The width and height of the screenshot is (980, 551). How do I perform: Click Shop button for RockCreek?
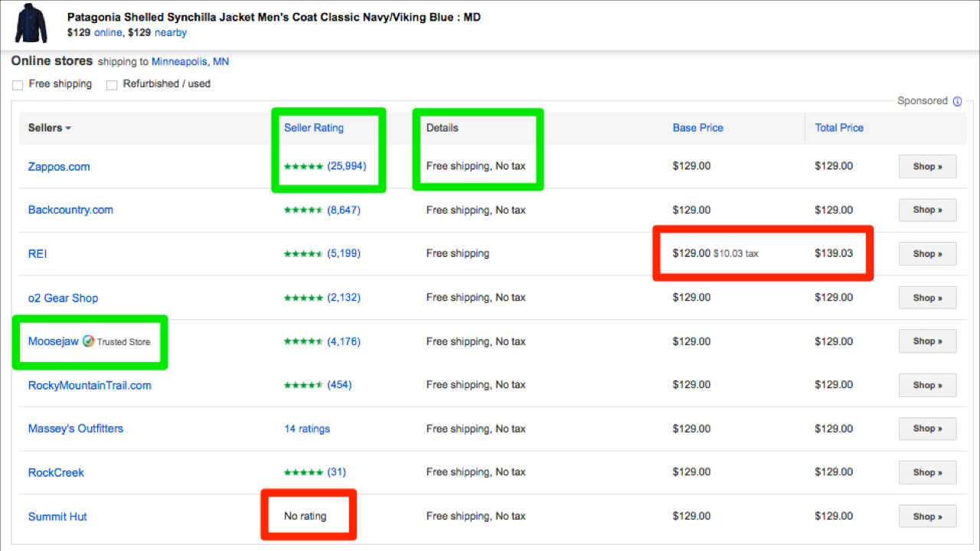coord(927,472)
